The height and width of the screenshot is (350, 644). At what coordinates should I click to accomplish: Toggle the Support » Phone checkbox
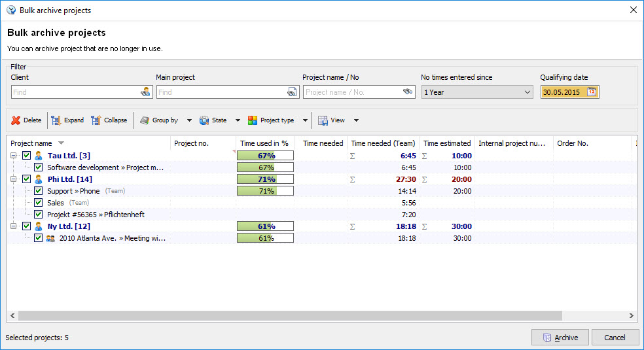pyautogui.click(x=39, y=191)
